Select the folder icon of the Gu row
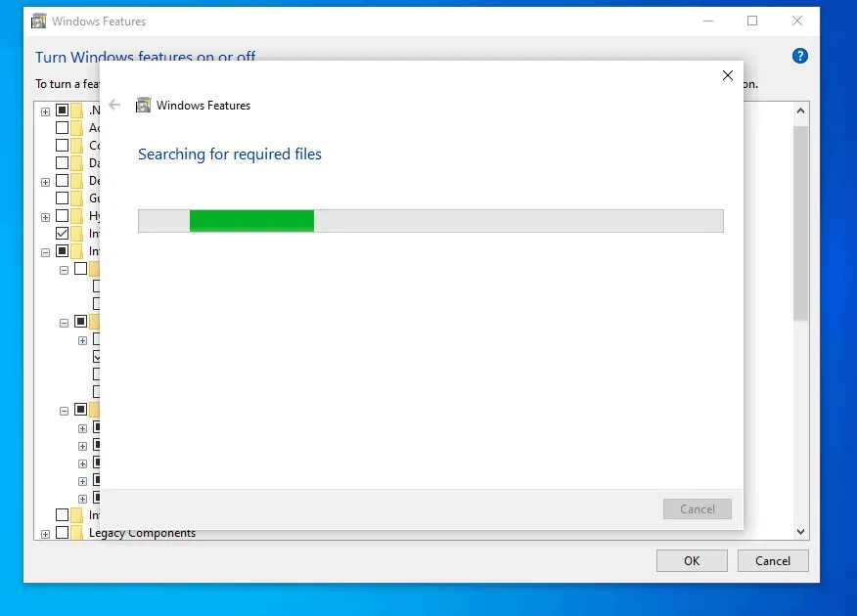This screenshot has width=857, height=616. click(x=77, y=198)
